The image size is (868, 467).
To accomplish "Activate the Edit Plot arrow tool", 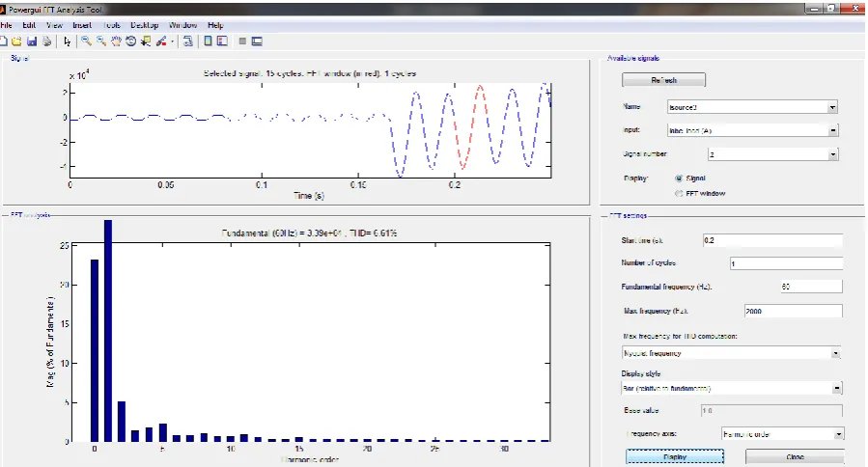I will coord(67,41).
